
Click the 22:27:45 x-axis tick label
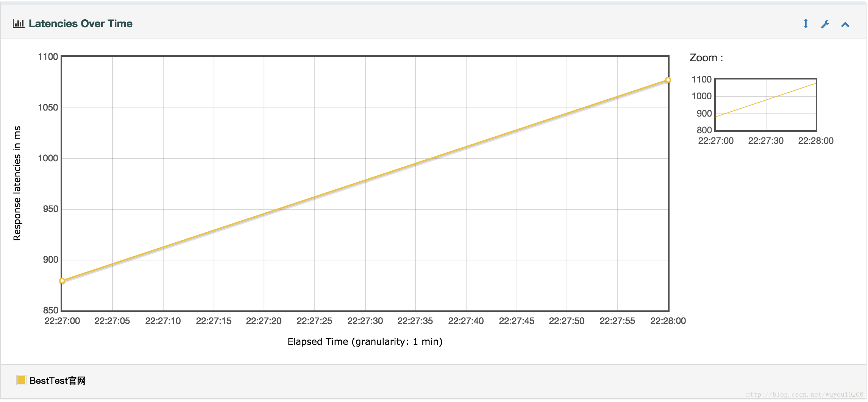tap(517, 321)
